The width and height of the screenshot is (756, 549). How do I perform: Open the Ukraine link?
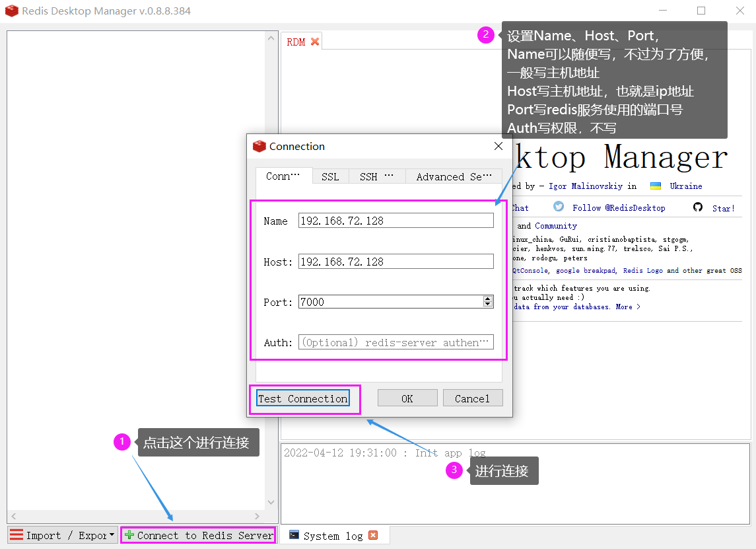click(x=686, y=186)
